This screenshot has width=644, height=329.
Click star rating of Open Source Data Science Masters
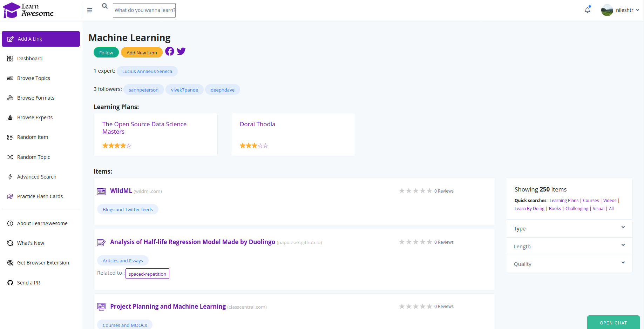[x=117, y=146]
